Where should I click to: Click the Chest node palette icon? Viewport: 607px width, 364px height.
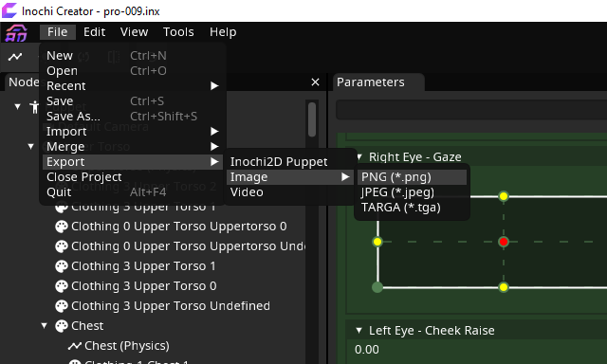point(61,326)
